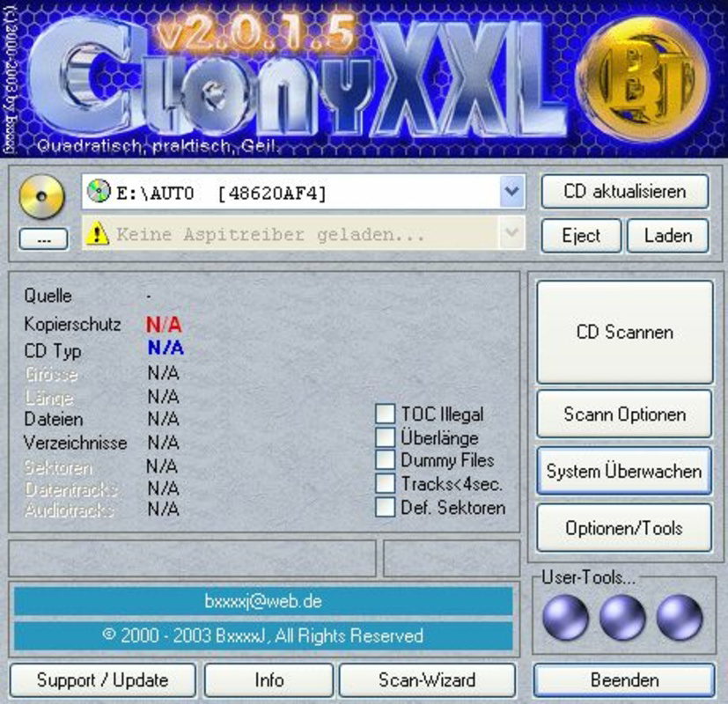Click the blue CD Typ N/A value
The width and height of the screenshot is (728, 704).
point(165,347)
